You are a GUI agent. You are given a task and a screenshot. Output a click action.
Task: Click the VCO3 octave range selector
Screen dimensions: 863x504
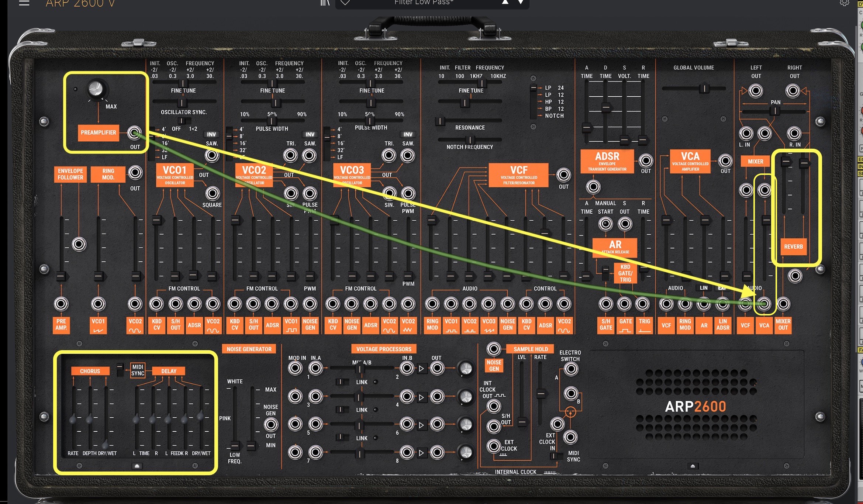[x=327, y=143]
